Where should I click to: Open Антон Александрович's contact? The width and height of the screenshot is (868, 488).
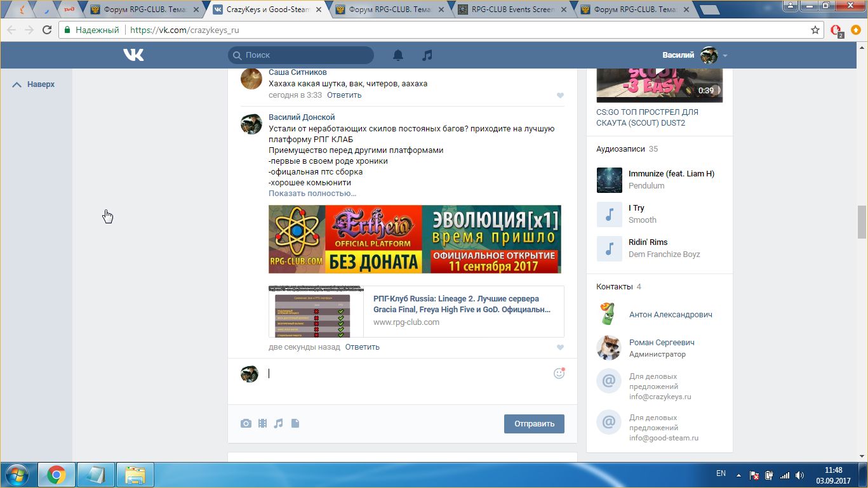coord(671,315)
